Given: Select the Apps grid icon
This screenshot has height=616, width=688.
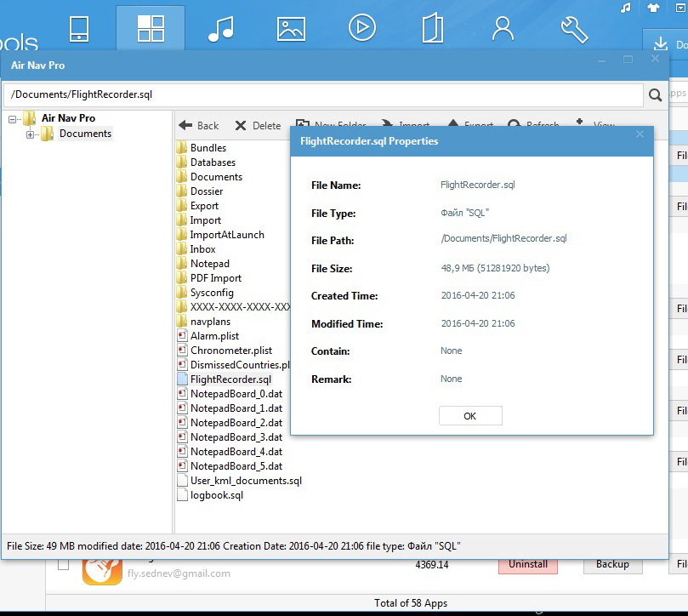Looking at the screenshot, I should click(151, 28).
